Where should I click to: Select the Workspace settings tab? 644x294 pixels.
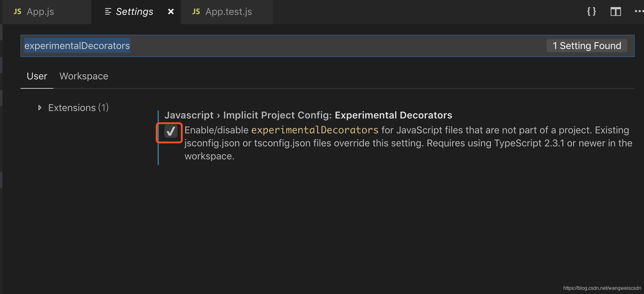coord(84,76)
